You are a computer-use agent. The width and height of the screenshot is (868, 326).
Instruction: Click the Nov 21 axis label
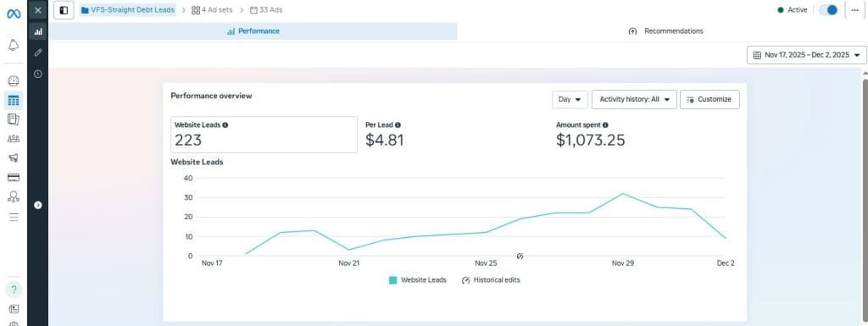348,263
